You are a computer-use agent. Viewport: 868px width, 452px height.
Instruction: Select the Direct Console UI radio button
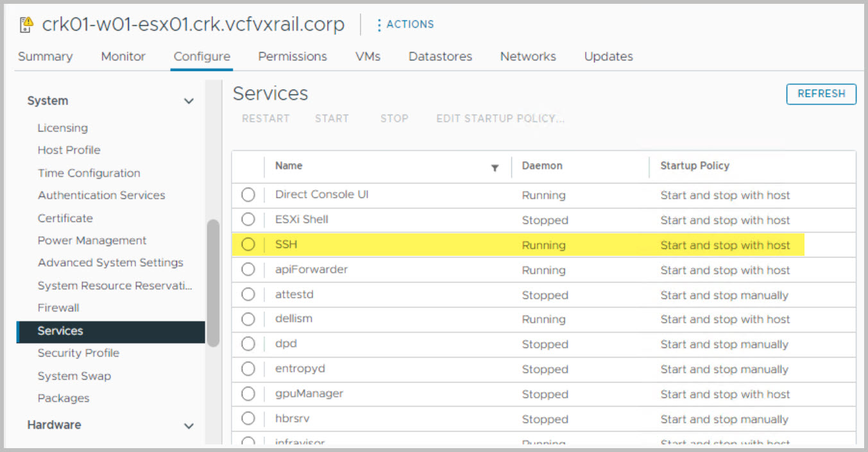(x=248, y=195)
